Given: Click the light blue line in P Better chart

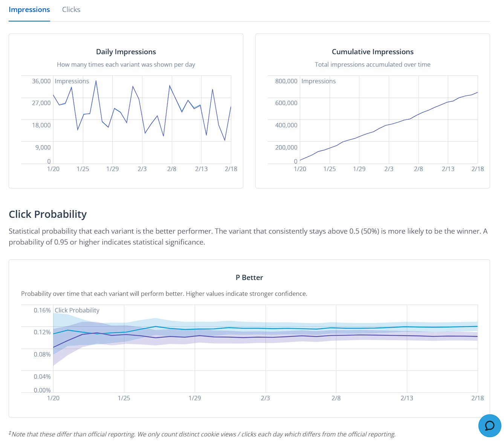Looking at the screenshot, I should pos(301,328).
